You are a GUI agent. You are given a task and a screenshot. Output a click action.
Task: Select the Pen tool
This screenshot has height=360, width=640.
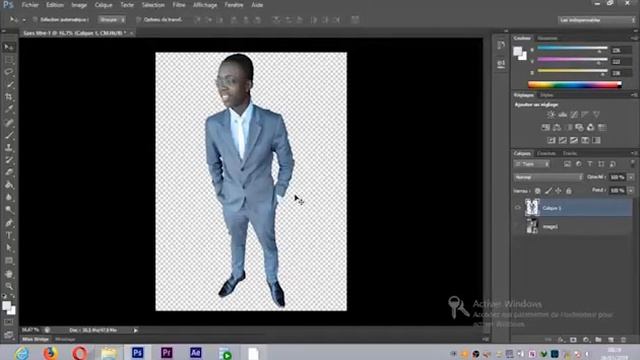9,223
